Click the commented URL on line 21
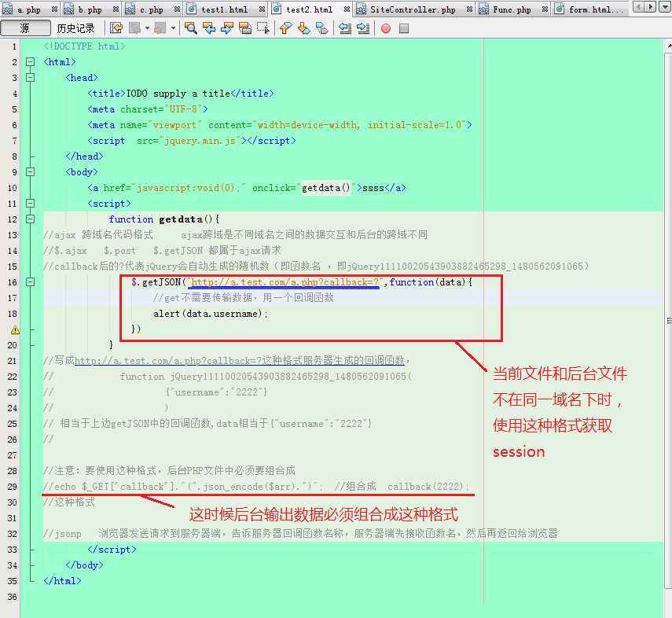Viewport: 672px width, 618px height. point(240,361)
